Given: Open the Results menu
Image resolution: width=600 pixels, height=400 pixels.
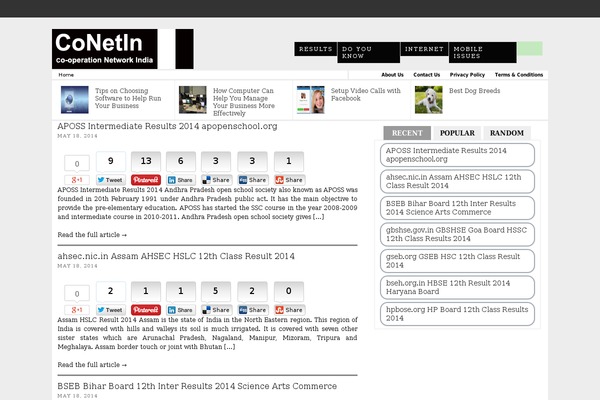Looking at the screenshot, I should pyautogui.click(x=316, y=49).
